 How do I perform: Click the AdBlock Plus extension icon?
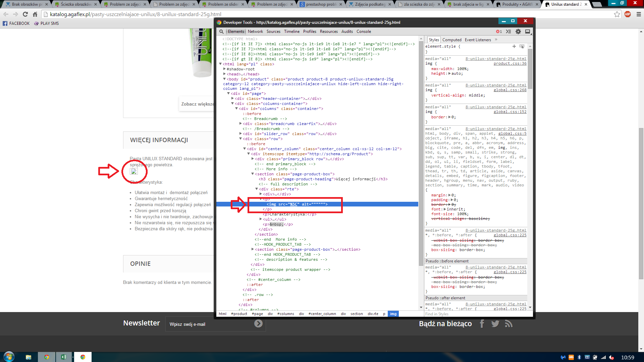pos(628,14)
